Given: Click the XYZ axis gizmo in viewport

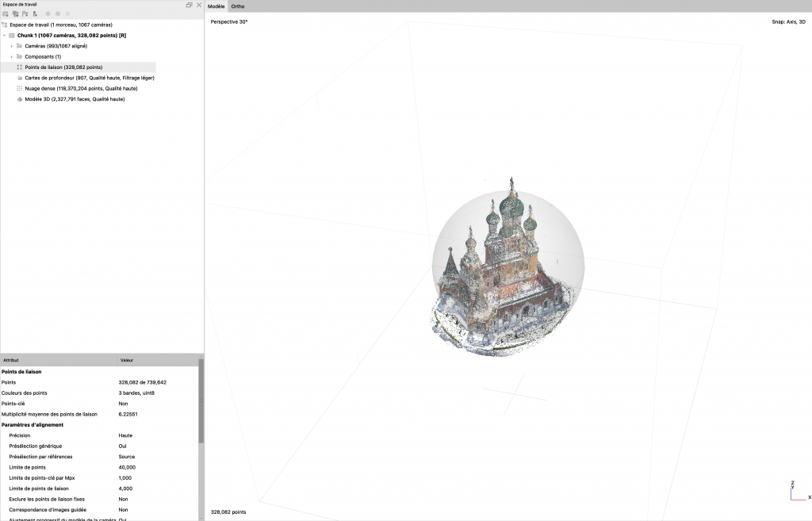Looking at the screenshot, I should [800, 491].
